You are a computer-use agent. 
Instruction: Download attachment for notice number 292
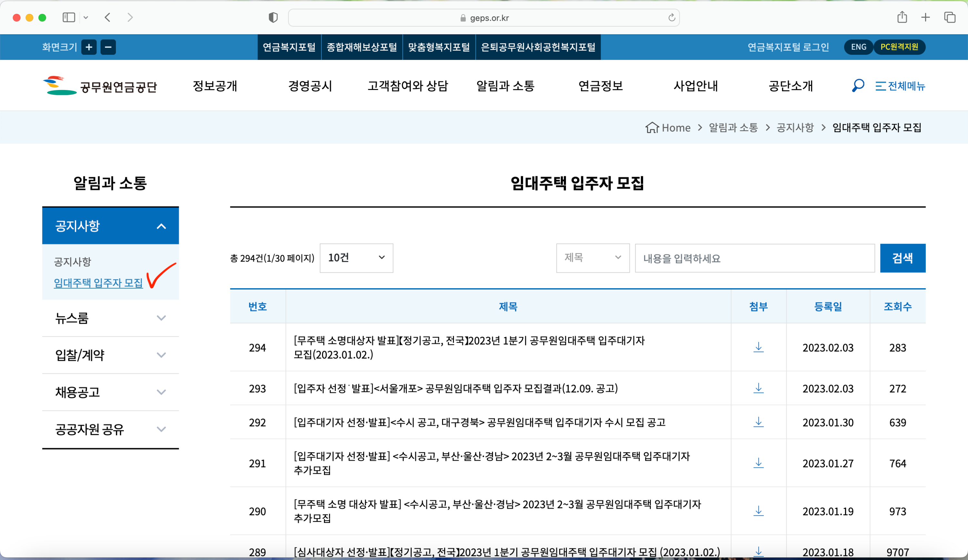(758, 422)
